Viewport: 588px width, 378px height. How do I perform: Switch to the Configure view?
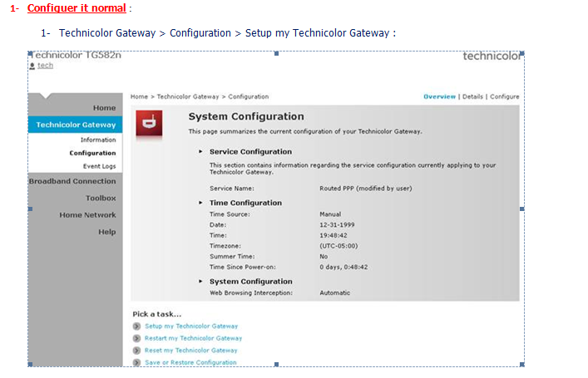(504, 96)
